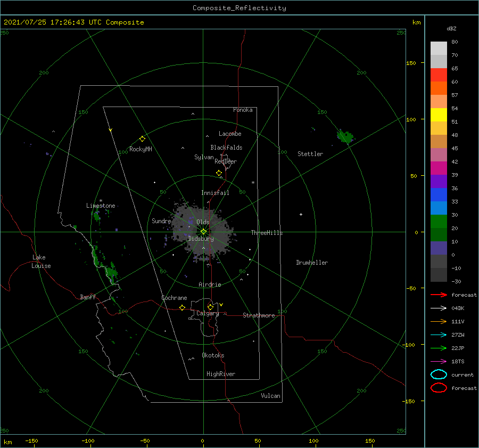Click the Lacombe city label

click(230, 134)
